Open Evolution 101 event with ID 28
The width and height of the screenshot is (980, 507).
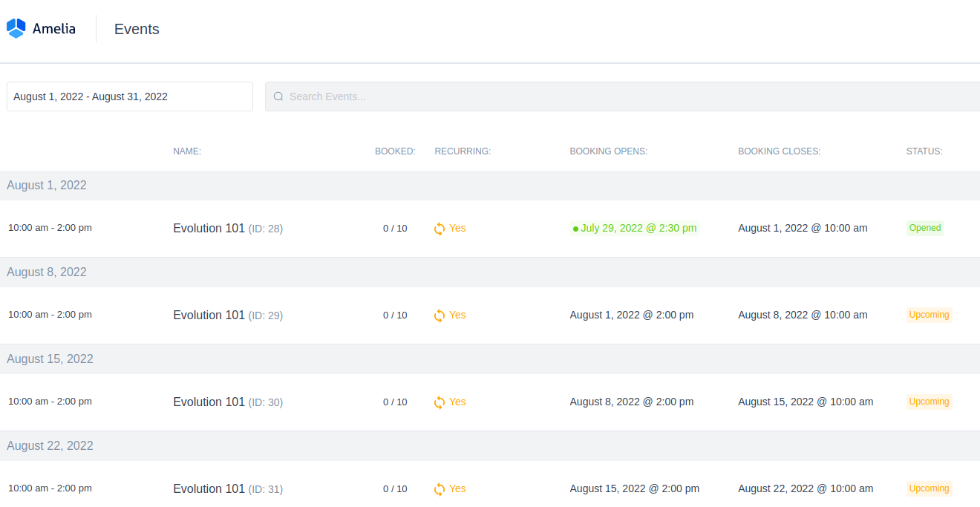click(x=209, y=228)
